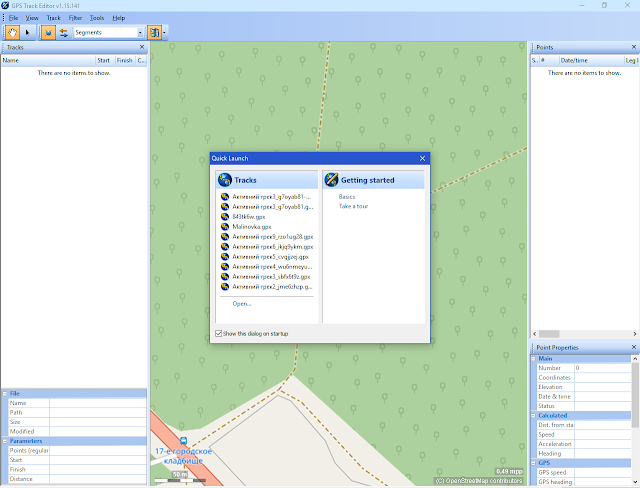The height and width of the screenshot is (488, 640).
Task: Sort tracks by the Name column
Action: (48, 60)
